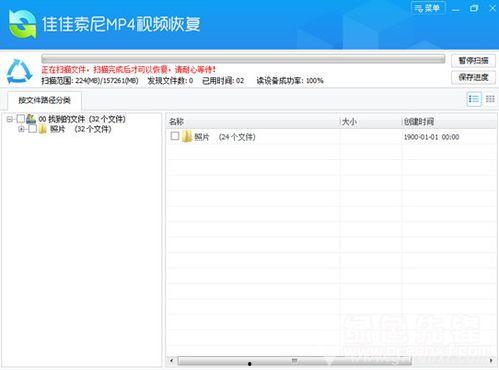Image resolution: width=499 pixels, height=370 pixels.
Task: Open the 菜单 menu button
Action: 428,8
